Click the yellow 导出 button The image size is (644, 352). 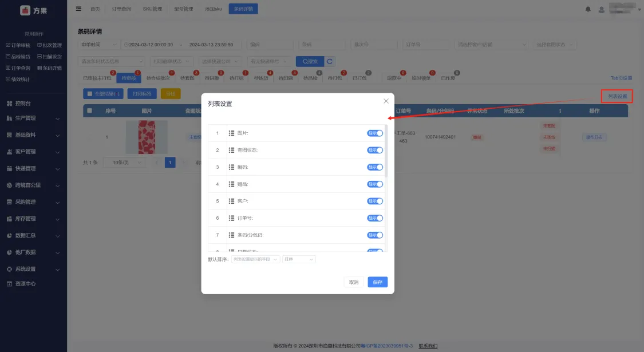click(171, 94)
